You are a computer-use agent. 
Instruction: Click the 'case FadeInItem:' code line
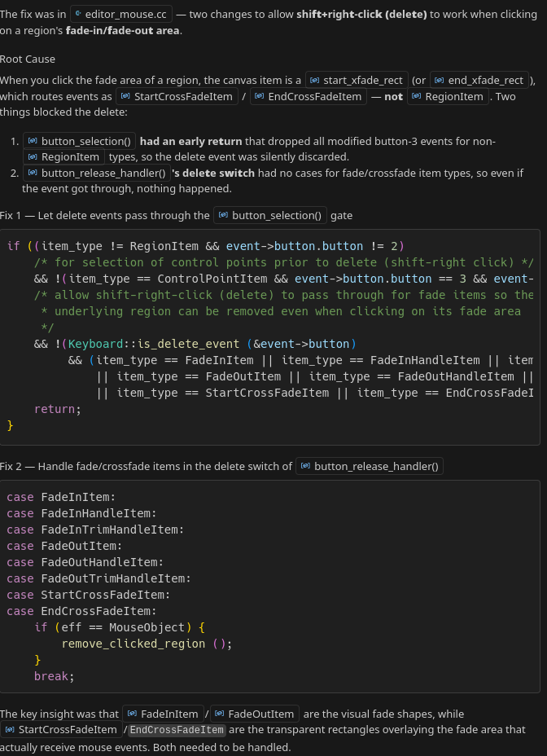(x=61, y=497)
